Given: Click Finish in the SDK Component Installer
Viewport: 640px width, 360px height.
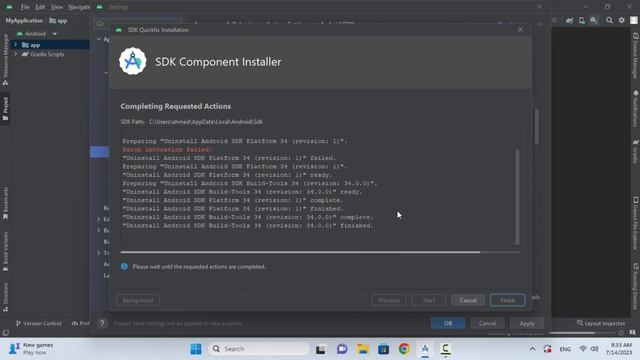Looking at the screenshot, I should [507, 300].
